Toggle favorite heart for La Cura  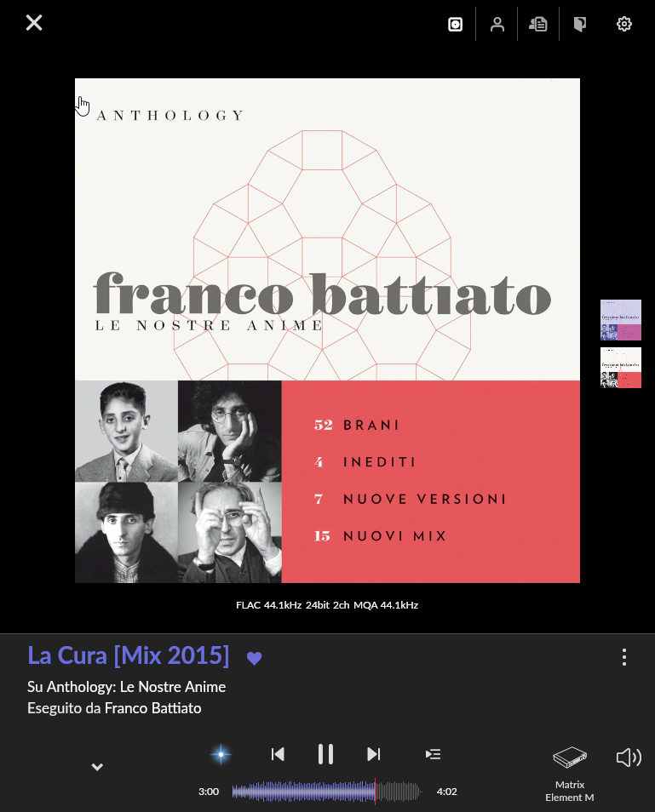click(x=255, y=658)
